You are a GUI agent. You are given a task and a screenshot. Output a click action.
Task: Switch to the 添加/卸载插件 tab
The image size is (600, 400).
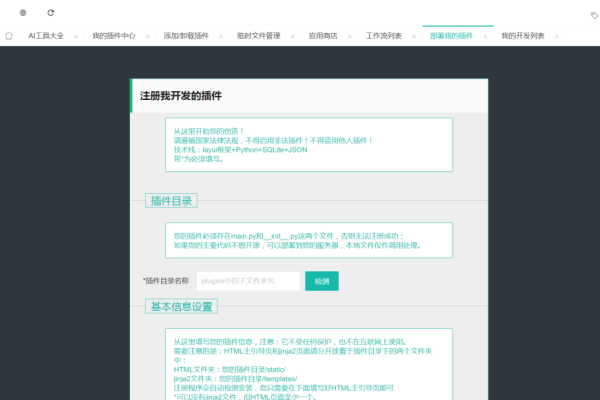(x=186, y=35)
